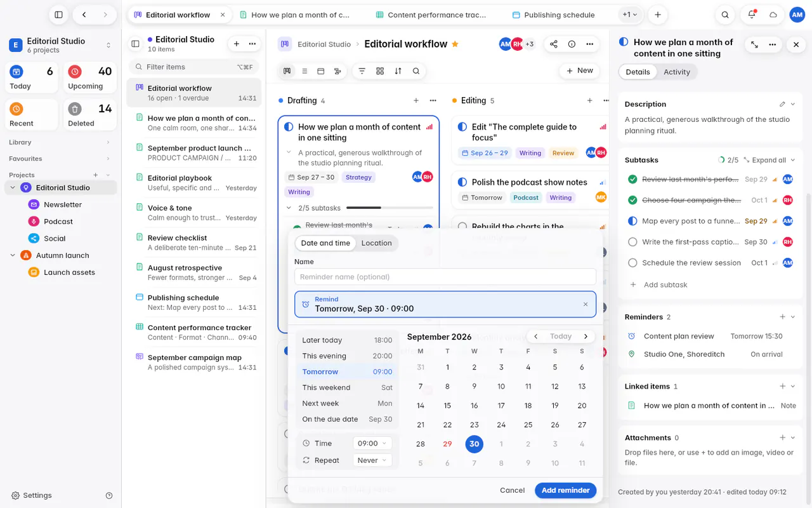Share the Editorial workflow board
The image size is (812, 508).
(554, 44)
